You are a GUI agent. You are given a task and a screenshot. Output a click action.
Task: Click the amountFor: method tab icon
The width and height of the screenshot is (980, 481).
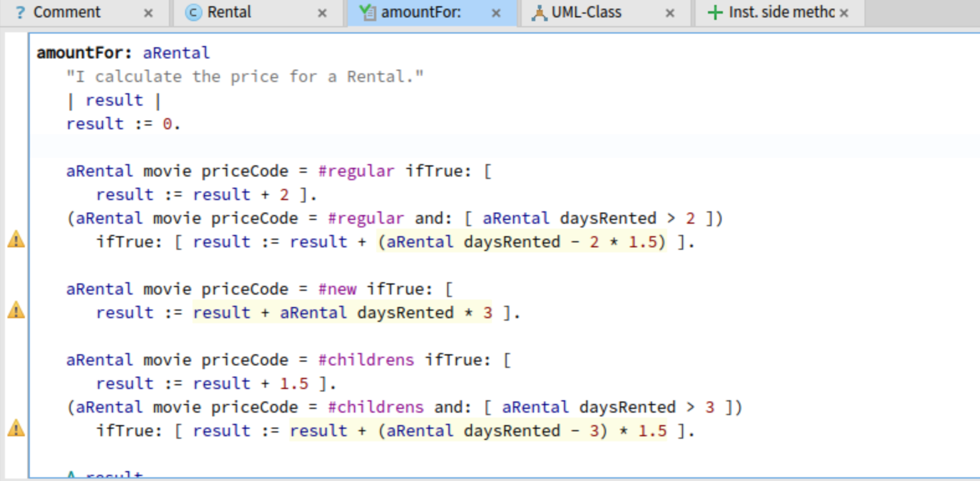(x=368, y=12)
